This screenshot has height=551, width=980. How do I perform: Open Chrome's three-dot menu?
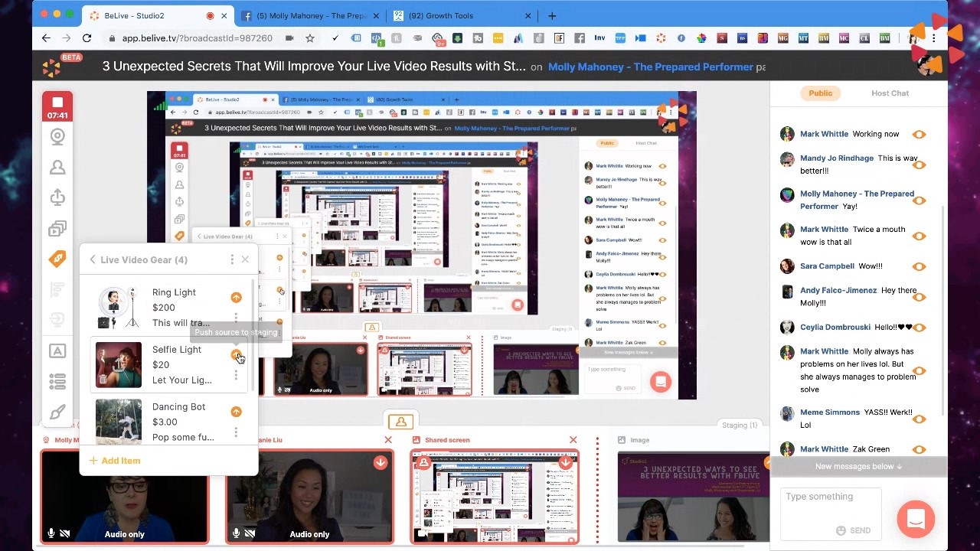(x=933, y=37)
